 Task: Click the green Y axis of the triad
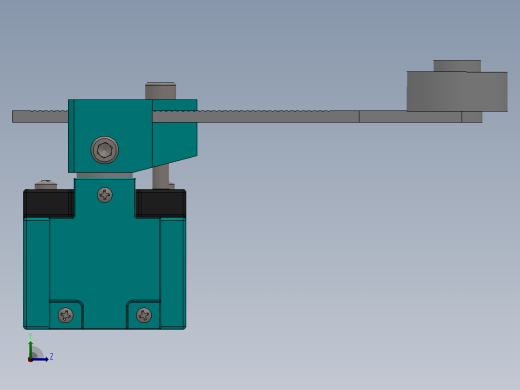(x=31, y=350)
